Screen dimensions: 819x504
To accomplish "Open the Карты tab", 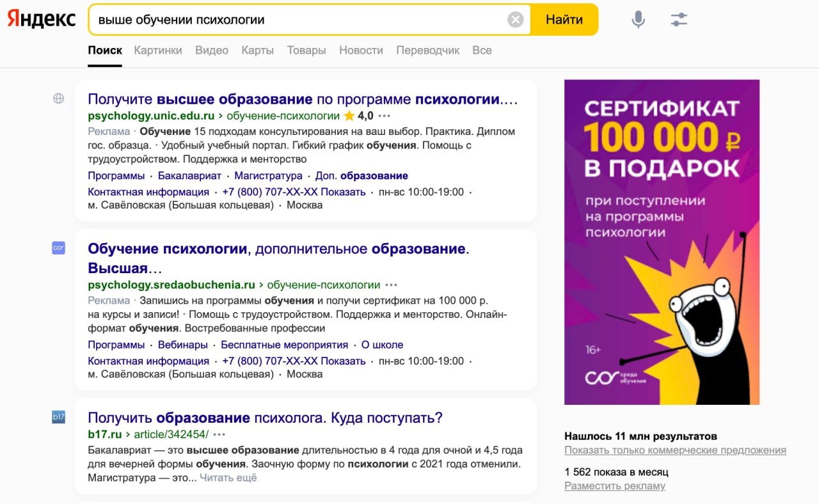I will [258, 51].
